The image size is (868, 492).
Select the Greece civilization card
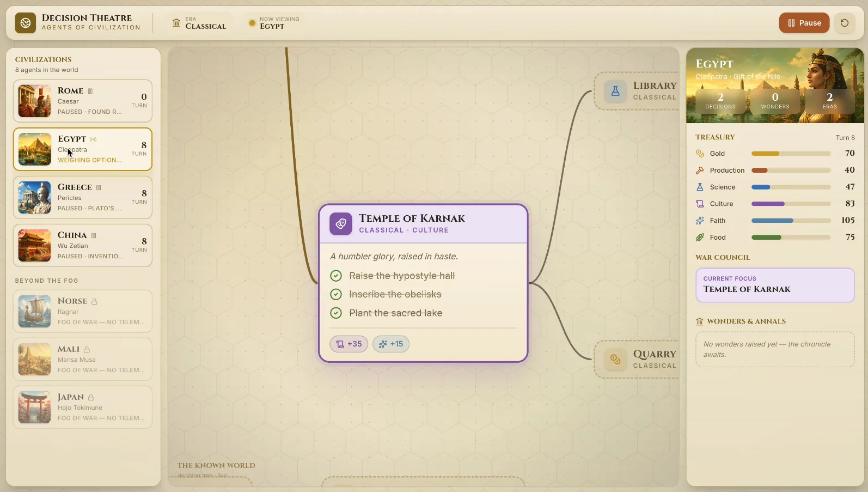[x=83, y=197]
